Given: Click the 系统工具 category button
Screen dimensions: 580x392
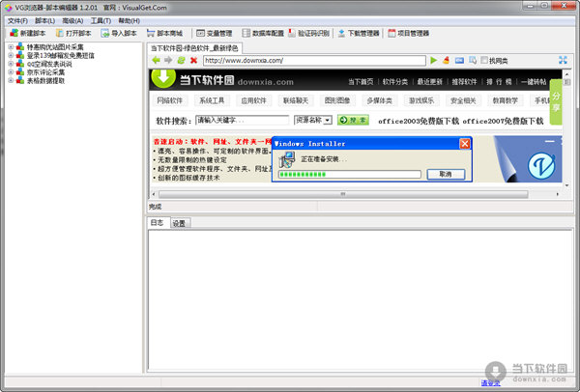Looking at the screenshot, I should tap(212, 100).
